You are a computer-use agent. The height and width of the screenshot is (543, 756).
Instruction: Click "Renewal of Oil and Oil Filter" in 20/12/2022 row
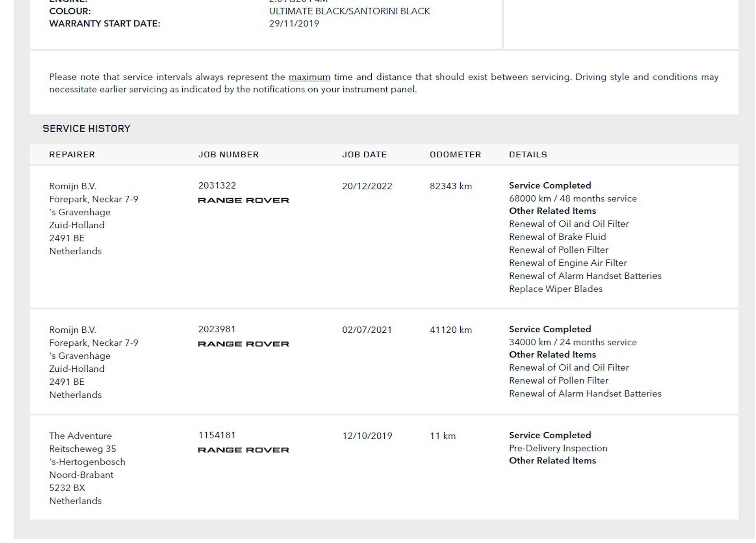pos(569,224)
